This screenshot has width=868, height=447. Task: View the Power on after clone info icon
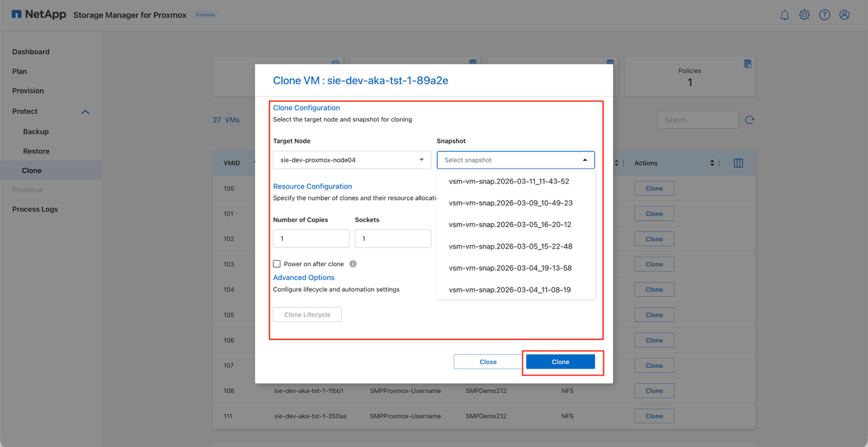point(353,263)
